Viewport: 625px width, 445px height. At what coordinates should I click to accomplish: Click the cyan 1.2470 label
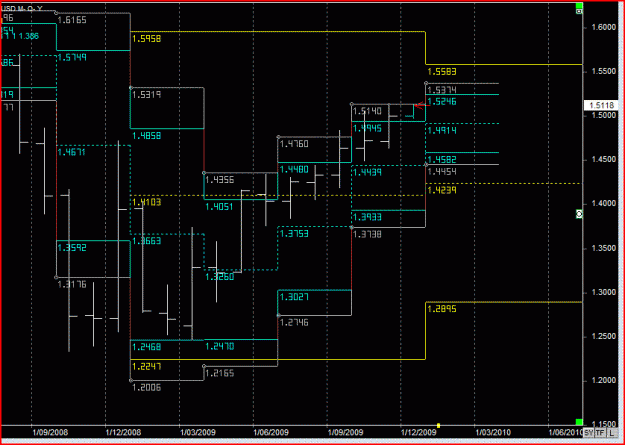coord(220,347)
